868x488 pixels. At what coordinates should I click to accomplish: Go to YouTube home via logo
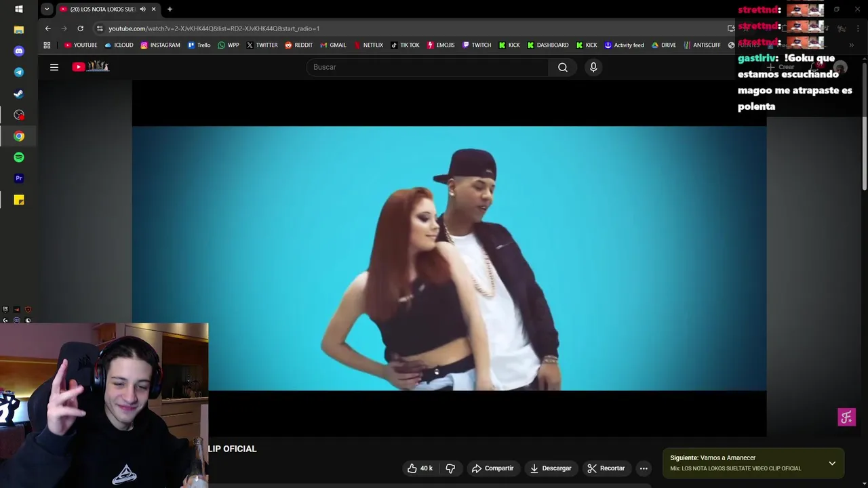pos(91,66)
